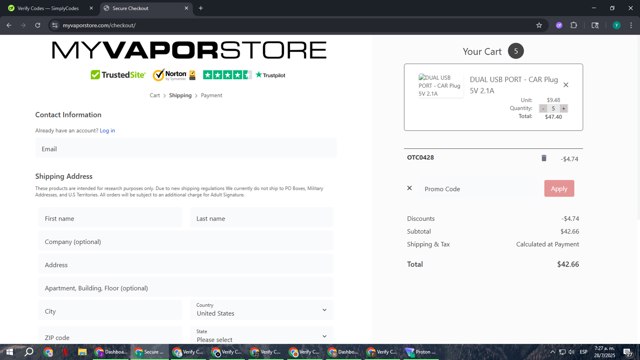Open the notification center icon
Screen dimensions: 640x360
627,352
